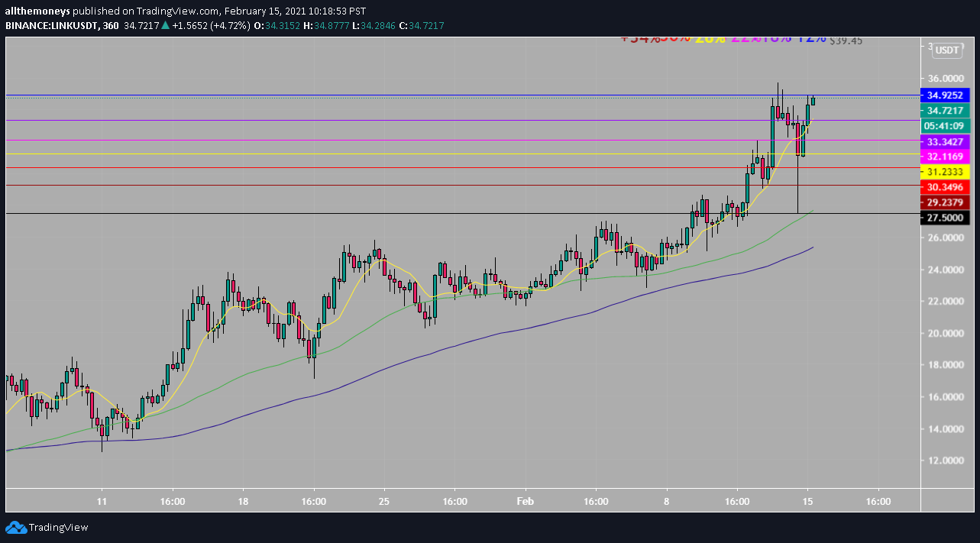Image resolution: width=980 pixels, height=543 pixels.
Task: Click the $39.45 target text above chart
Action: click(846, 40)
